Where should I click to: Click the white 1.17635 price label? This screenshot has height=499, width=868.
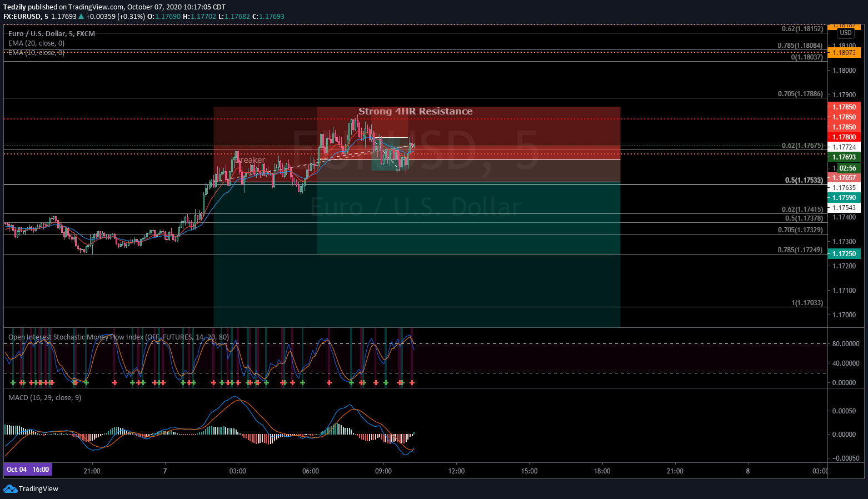[844, 188]
